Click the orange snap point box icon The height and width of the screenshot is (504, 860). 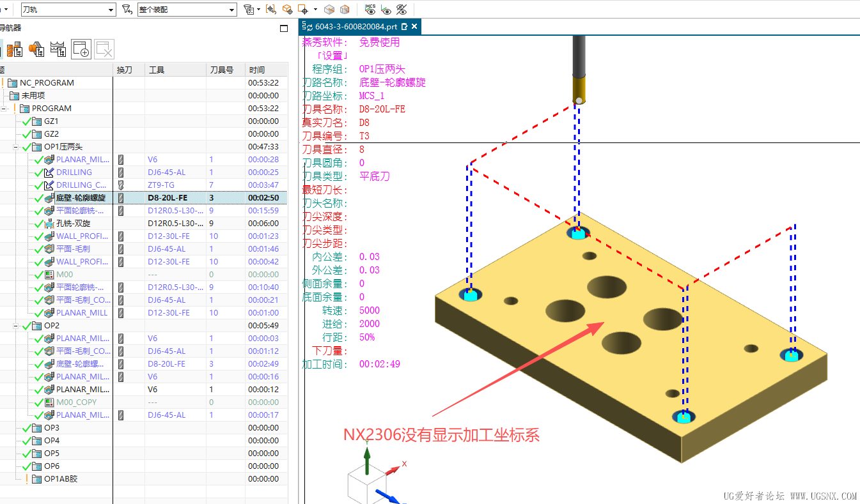[x=288, y=10]
